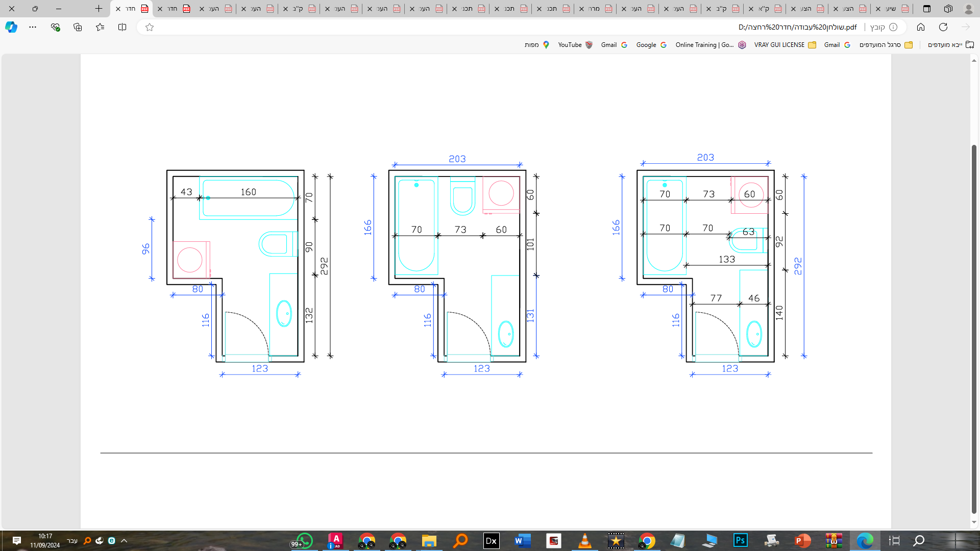Click the site info icon in address bar
This screenshot has height=551, width=980.
point(893,27)
